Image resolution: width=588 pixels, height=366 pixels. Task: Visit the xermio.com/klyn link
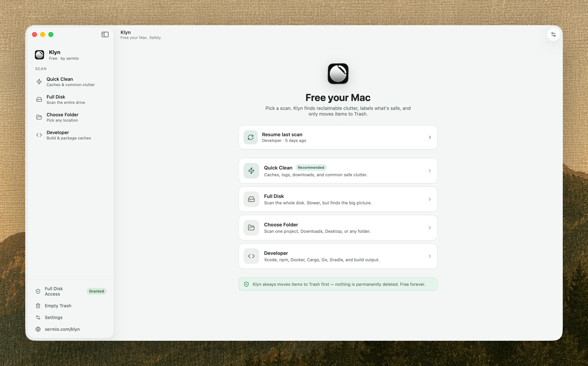62,329
